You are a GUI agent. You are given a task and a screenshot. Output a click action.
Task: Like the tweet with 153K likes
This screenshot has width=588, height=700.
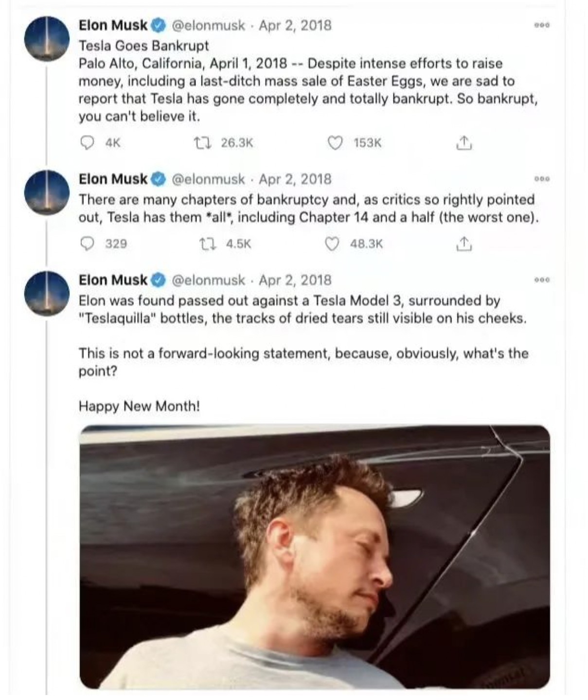click(335, 143)
